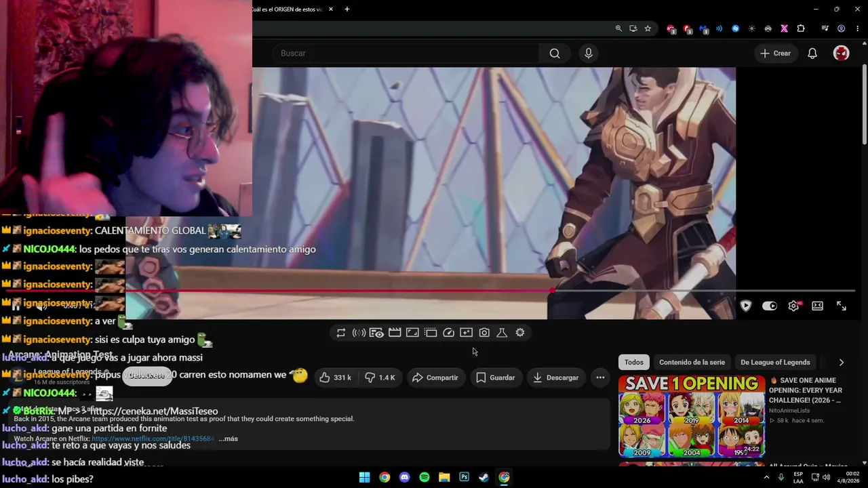Open the SAVE 1 OPENING video thumbnail
This screenshot has height=488, width=868.
coord(692,416)
